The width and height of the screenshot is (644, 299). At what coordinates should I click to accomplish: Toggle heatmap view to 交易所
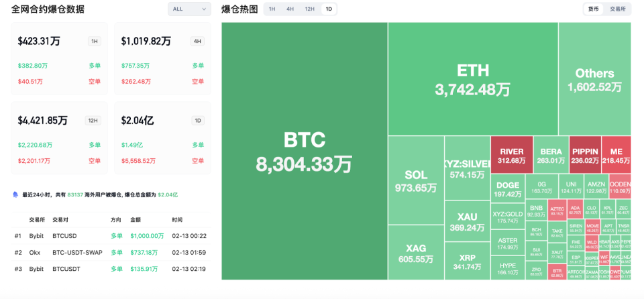(617, 9)
